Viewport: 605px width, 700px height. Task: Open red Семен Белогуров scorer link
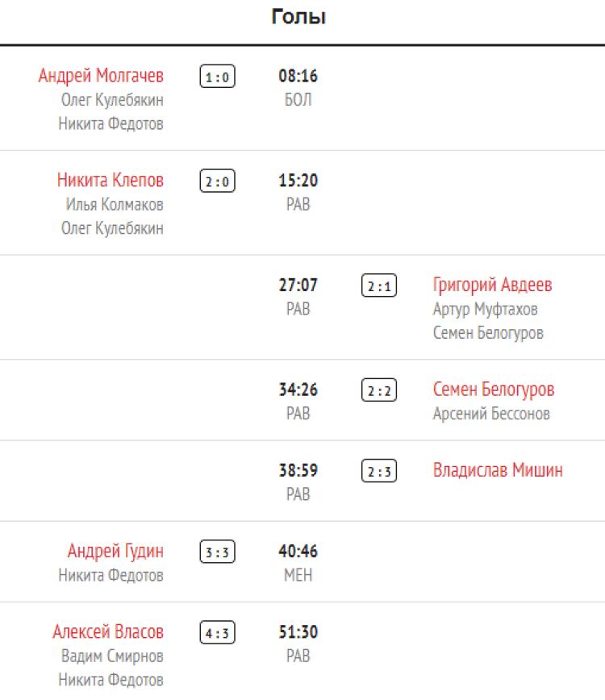pos(494,390)
